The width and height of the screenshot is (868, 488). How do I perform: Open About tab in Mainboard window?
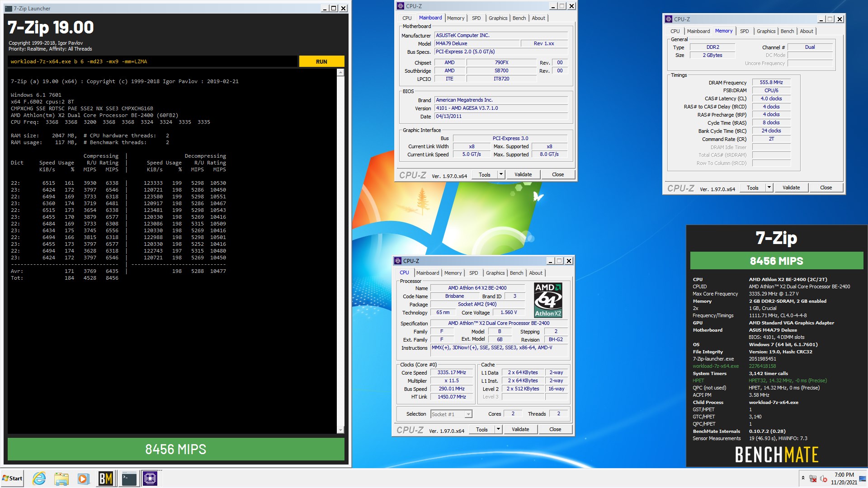(538, 18)
